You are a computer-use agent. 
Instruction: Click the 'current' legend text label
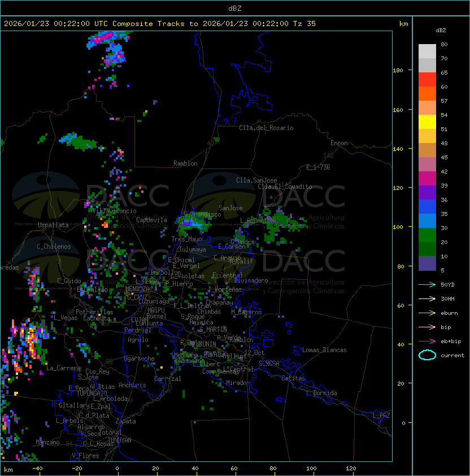click(452, 356)
